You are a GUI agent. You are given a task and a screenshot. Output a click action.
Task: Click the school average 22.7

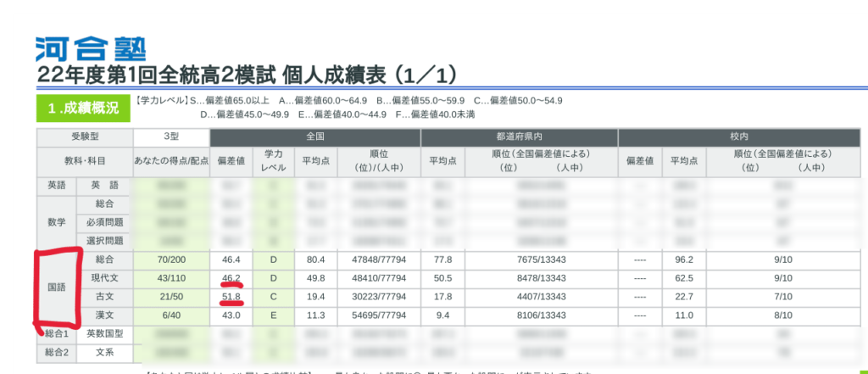685,297
